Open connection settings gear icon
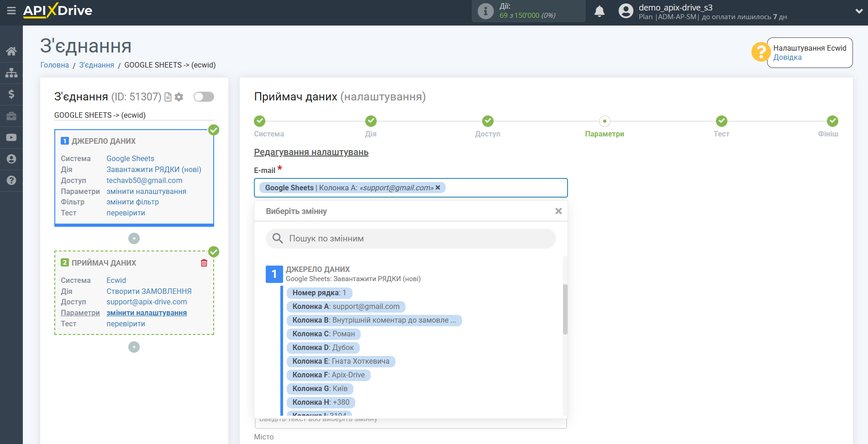The image size is (868, 444). (x=179, y=97)
